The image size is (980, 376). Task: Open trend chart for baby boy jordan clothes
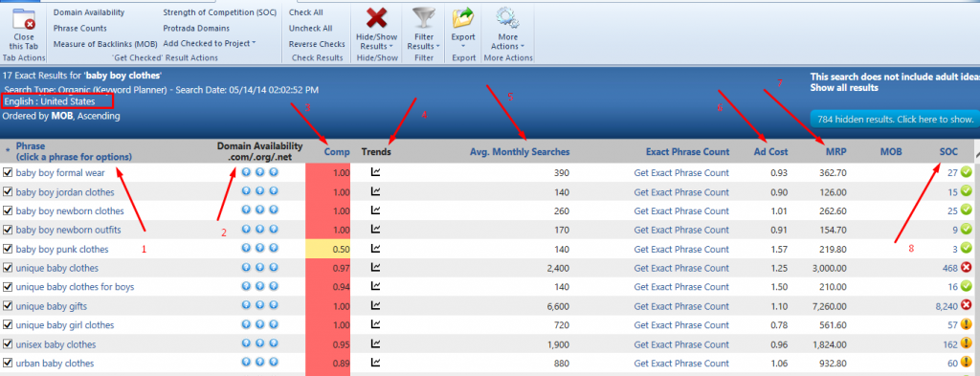tap(375, 191)
